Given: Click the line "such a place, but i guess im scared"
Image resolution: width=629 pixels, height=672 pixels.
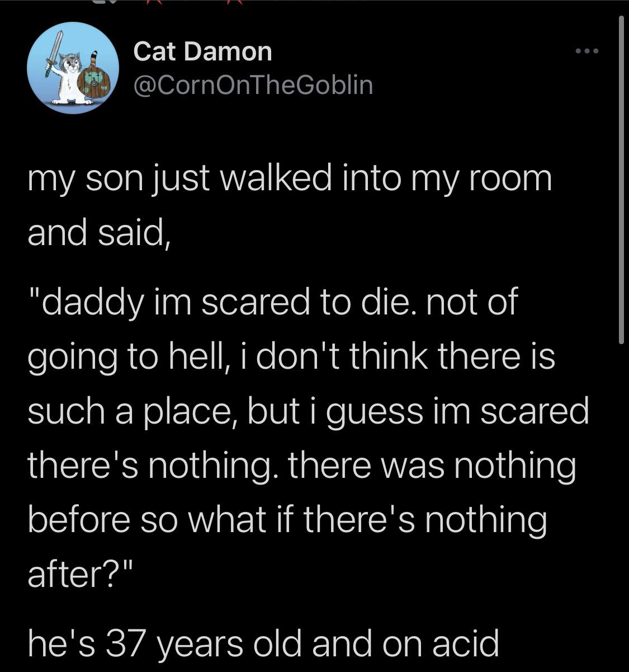Looking at the screenshot, I should 308,410.
